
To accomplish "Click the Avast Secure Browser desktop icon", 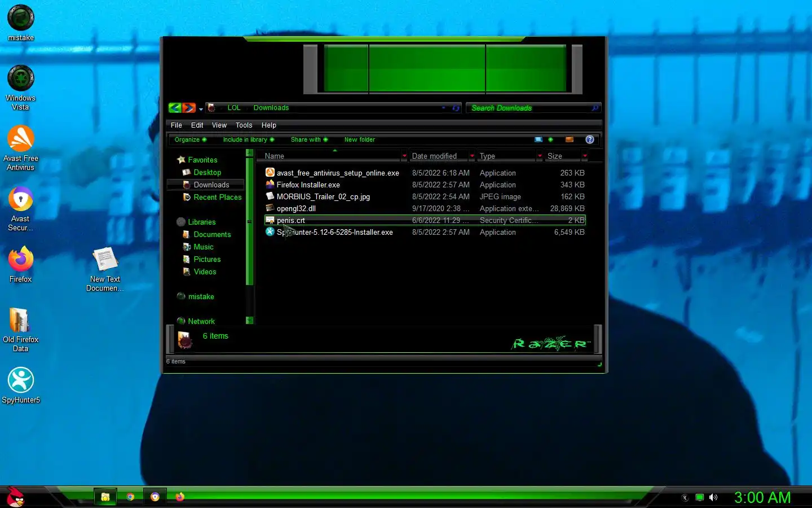I will [21, 208].
